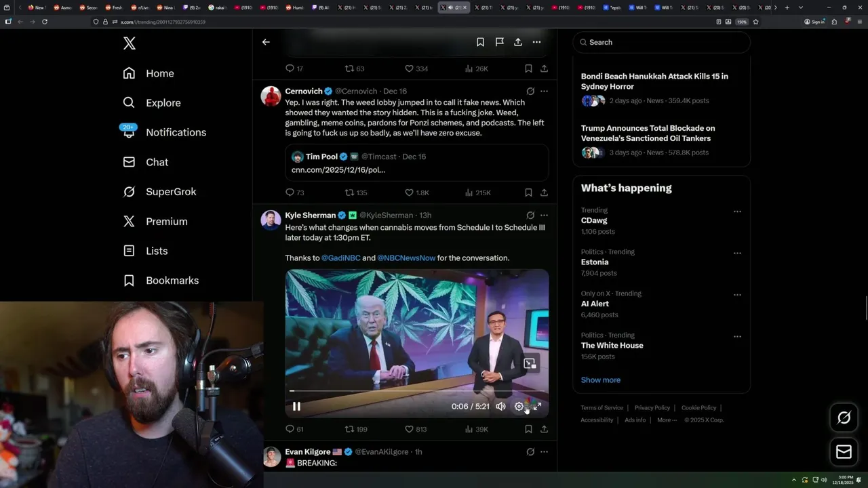Open the floating Grok button
Screen dimensions: 868x488
[x=844, y=418]
